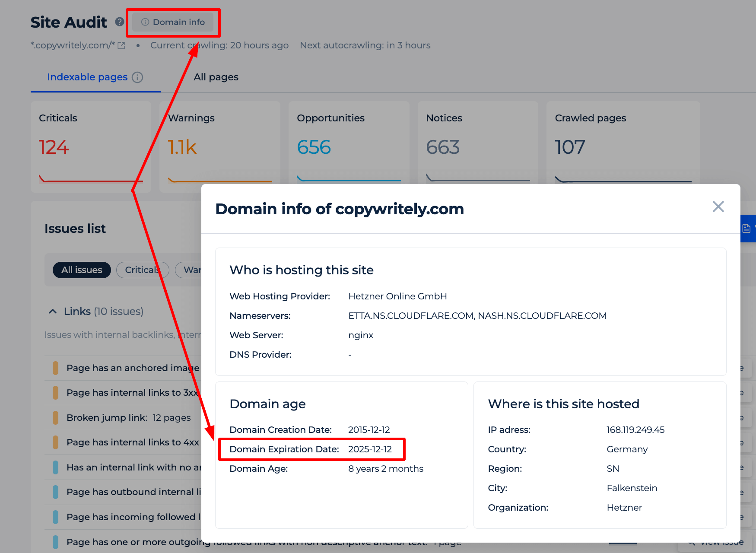Click 'Next autocrawling: in 3 hours' text

365,45
